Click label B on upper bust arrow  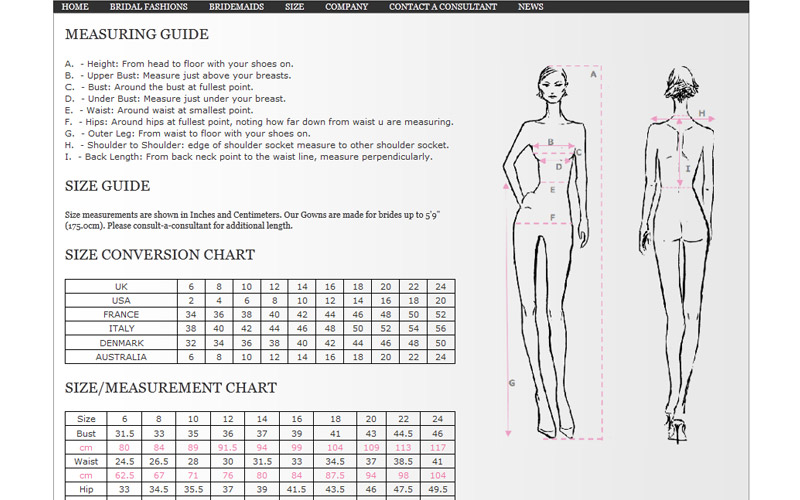[551, 142]
